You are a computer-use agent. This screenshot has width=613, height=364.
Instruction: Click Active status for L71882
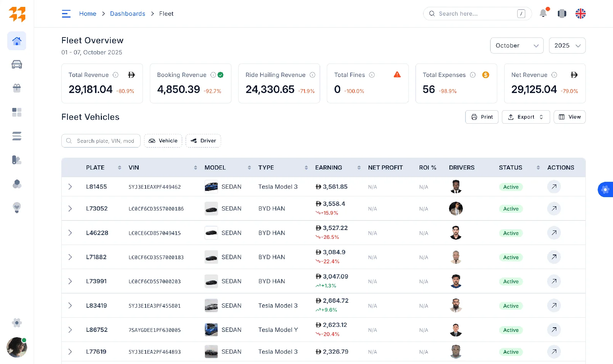pyautogui.click(x=511, y=257)
